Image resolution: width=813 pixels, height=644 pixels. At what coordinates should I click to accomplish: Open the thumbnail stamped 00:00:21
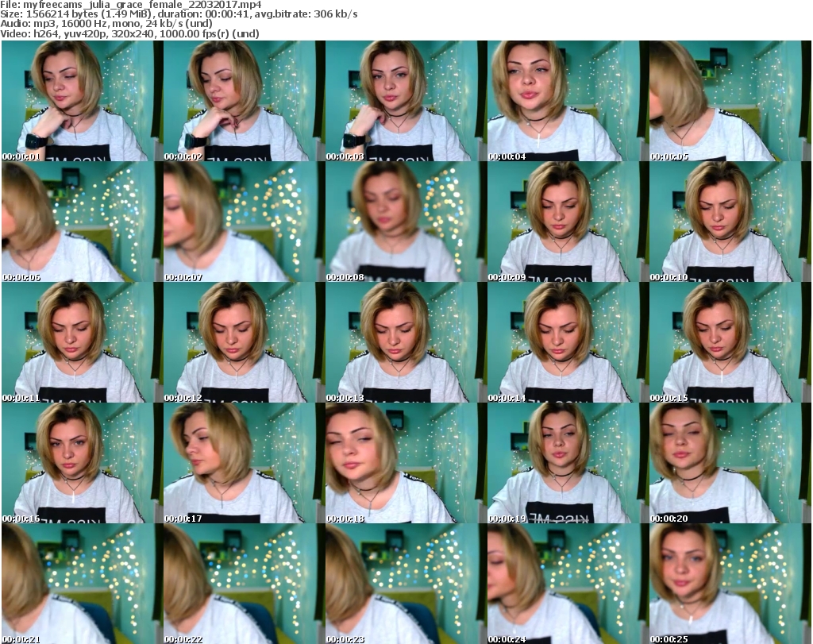[x=82, y=584]
